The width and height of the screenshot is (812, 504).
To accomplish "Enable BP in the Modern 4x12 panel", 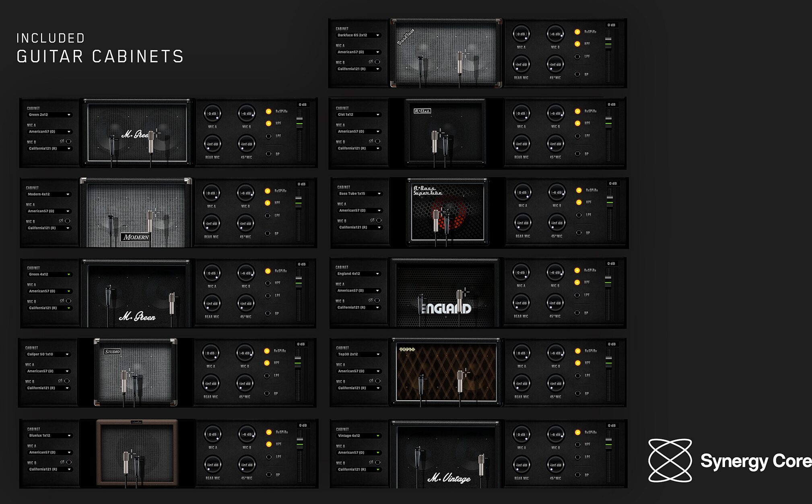I will 268,233.
